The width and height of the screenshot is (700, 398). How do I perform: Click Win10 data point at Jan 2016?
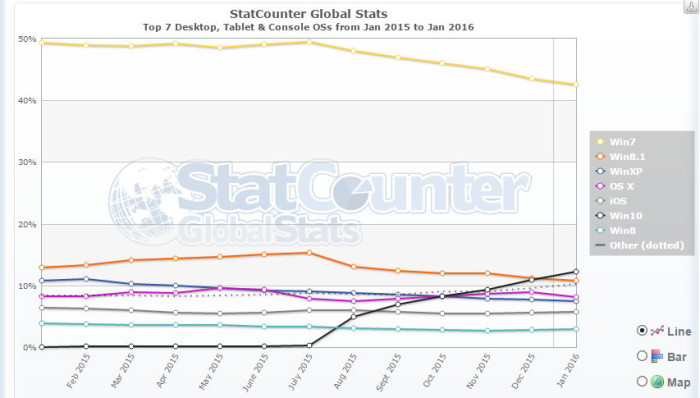coord(576,272)
